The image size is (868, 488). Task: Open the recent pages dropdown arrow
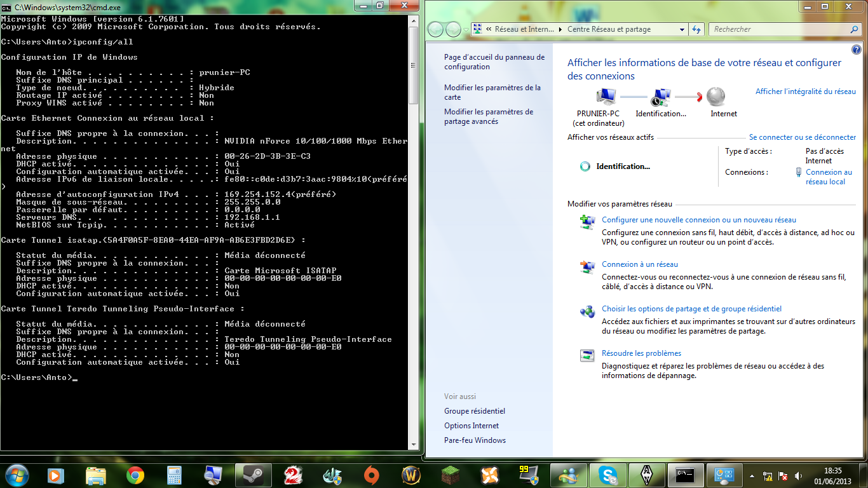click(x=466, y=29)
